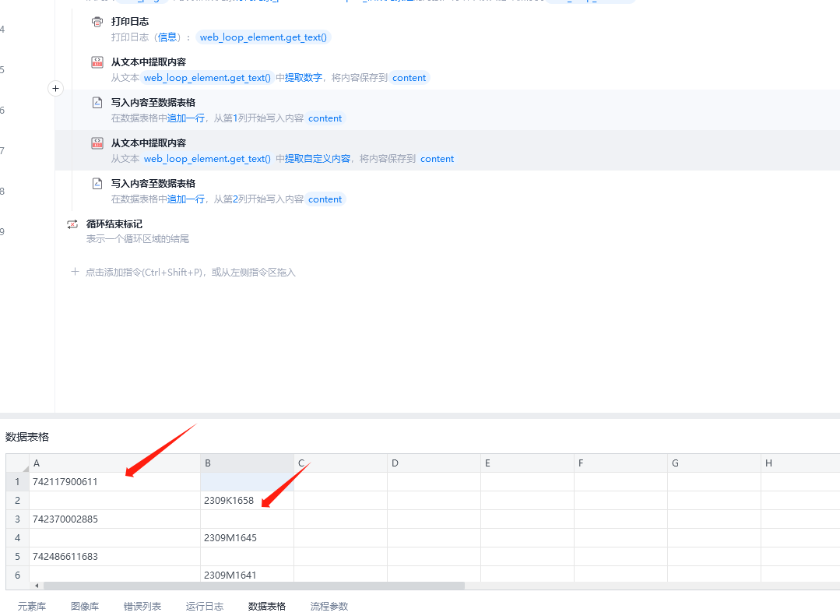The height and width of the screenshot is (616, 840).
Task: Select row 3 header in data table
Action: [x=18, y=519]
